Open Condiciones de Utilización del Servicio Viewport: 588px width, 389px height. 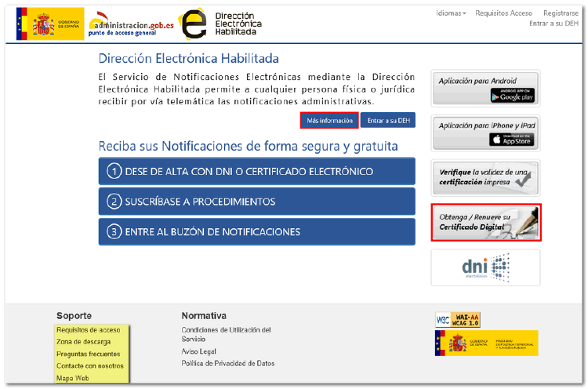coord(226,334)
